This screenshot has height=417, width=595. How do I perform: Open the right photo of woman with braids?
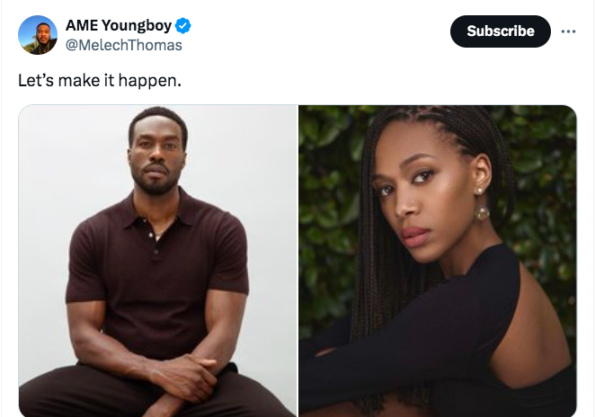438,261
